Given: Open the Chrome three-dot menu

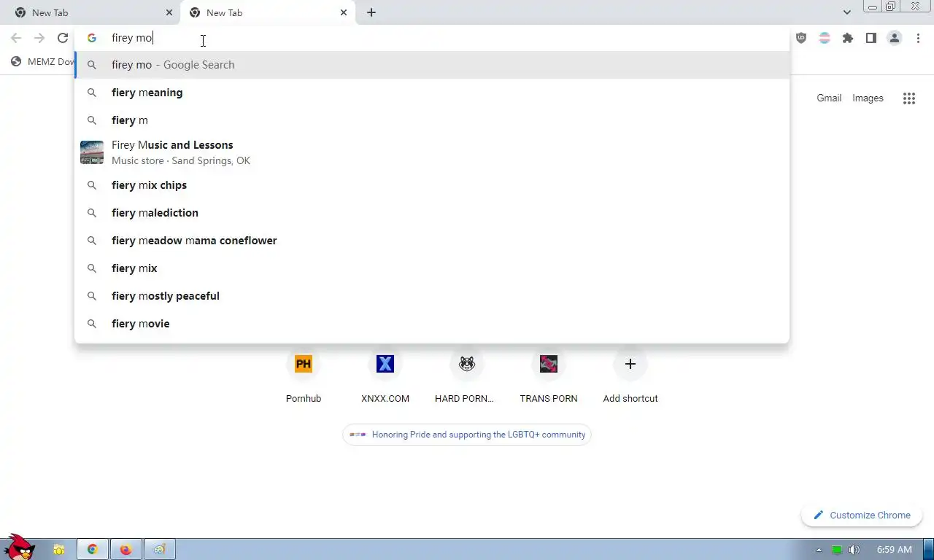Looking at the screenshot, I should 918,38.
